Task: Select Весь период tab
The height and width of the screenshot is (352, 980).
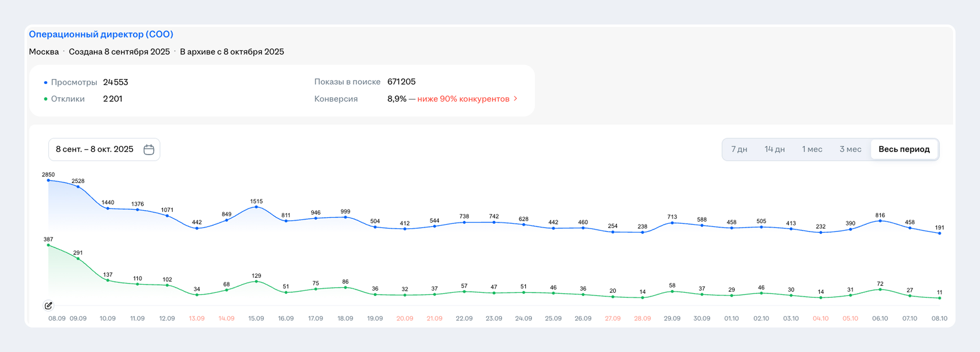Action: 904,149
